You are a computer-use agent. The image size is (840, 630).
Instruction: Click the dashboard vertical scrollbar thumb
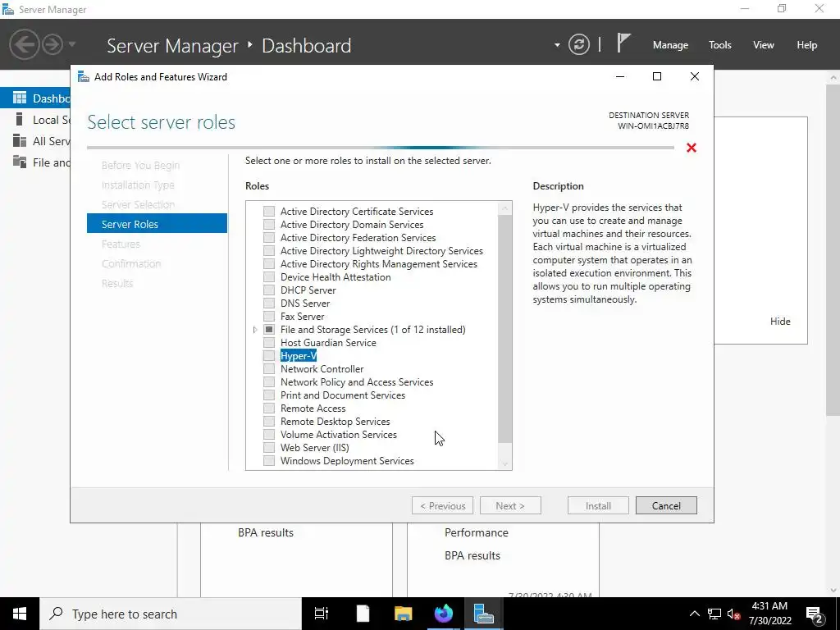[833, 249]
